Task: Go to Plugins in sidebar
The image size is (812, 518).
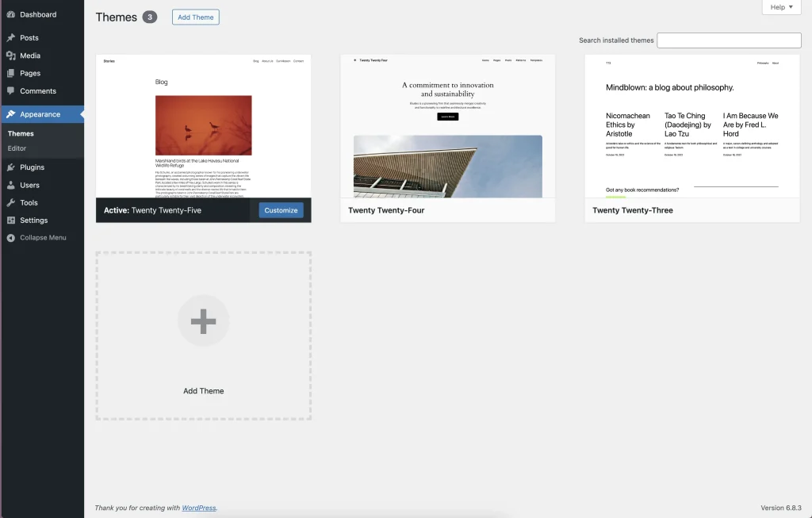Action: tap(32, 167)
